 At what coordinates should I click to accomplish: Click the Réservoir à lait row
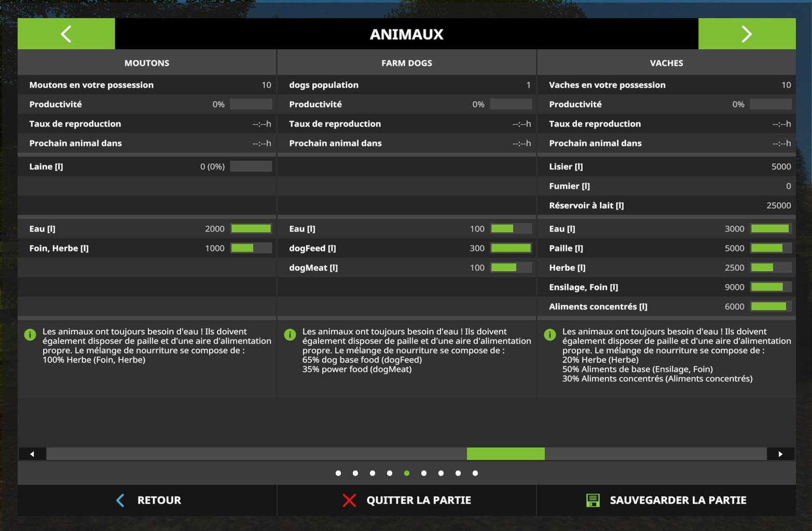[x=666, y=205]
